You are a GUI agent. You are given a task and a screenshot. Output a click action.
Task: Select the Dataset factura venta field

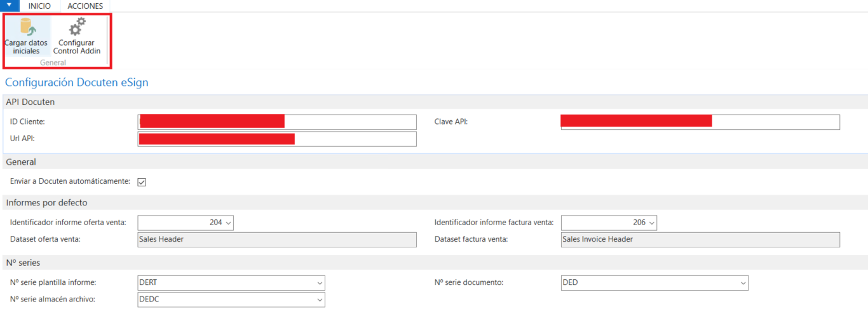pyautogui.click(x=700, y=239)
